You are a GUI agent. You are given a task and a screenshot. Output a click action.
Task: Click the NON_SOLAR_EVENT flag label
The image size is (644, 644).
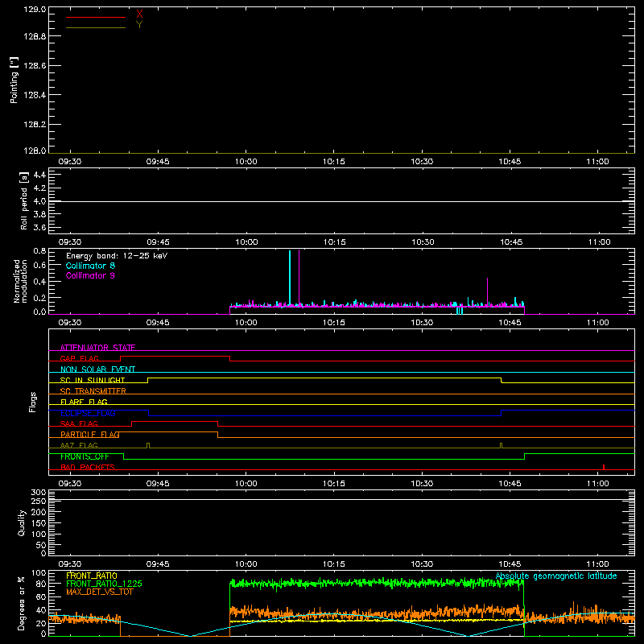(97, 369)
